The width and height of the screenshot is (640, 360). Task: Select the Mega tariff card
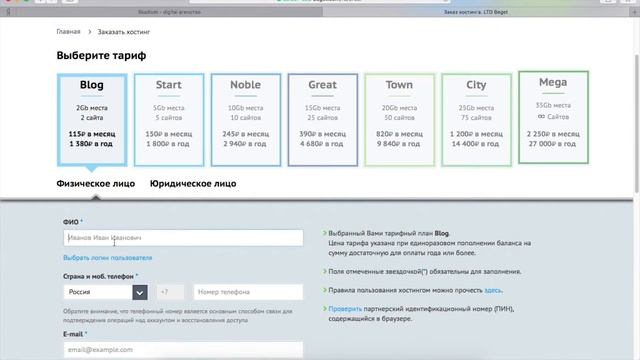(x=553, y=117)
